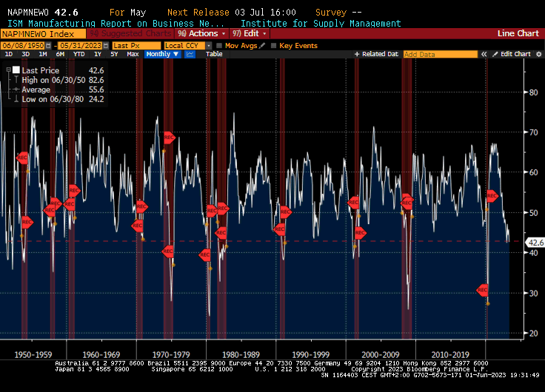Open 94) Suggested Charts
Image resolution: width=545 pixels, height=392 pixels.
point(130,33)
